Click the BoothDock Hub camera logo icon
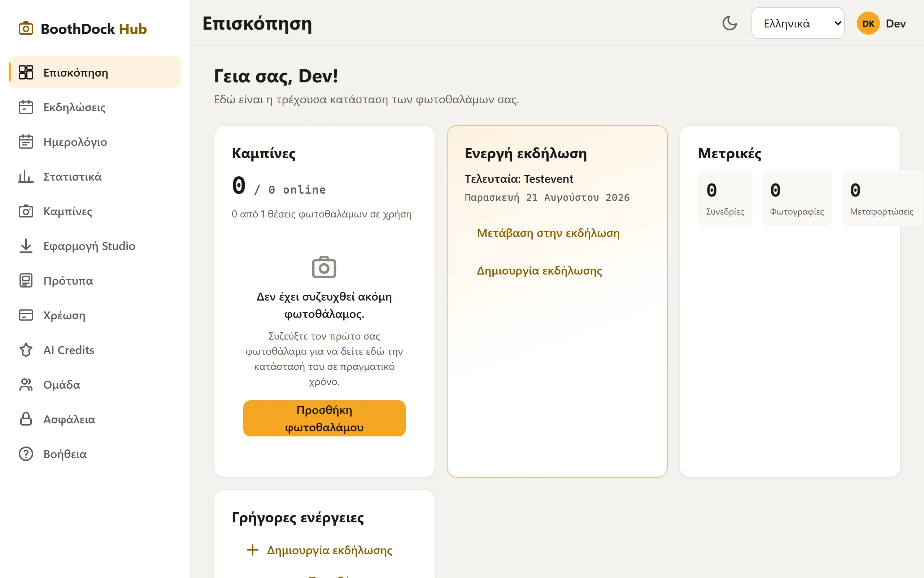Viewport: 924px width, 578px height. tap(26, 29)
